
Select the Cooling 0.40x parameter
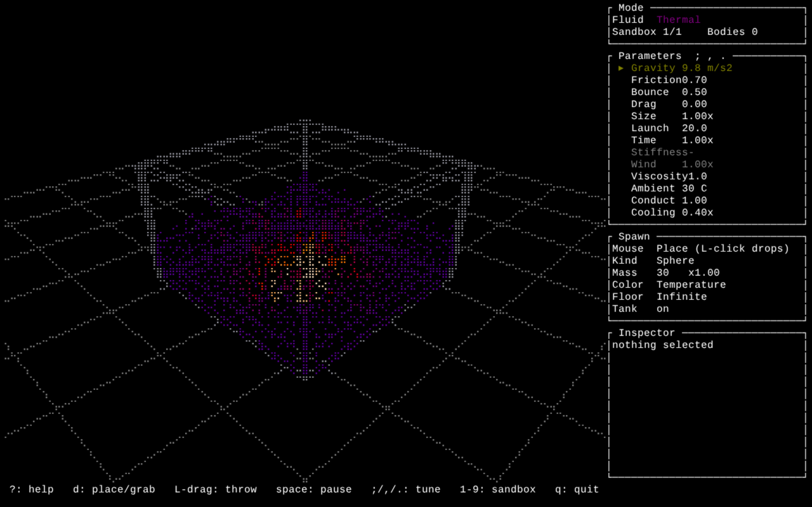click(672, 213)
